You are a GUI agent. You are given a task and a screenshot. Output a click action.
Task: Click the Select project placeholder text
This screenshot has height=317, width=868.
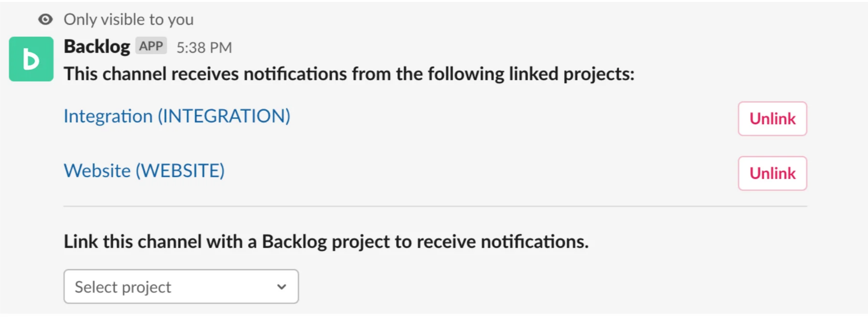(123, 287)
